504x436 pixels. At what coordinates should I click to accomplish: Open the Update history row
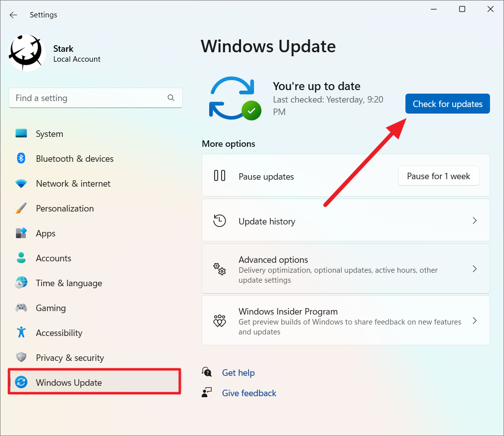346,220
